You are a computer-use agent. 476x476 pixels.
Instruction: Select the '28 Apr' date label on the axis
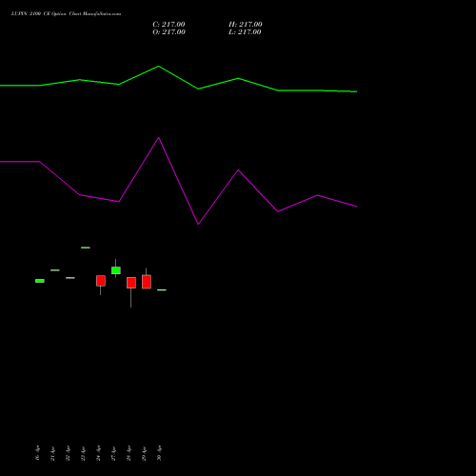coord(129,453)
